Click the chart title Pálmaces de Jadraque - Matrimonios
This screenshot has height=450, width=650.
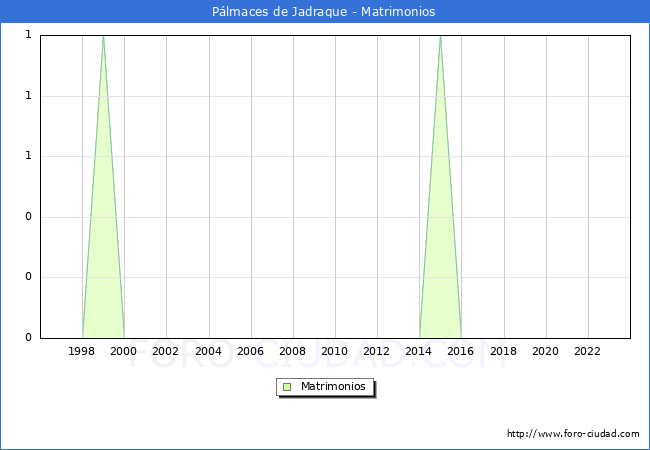[323, 12]
